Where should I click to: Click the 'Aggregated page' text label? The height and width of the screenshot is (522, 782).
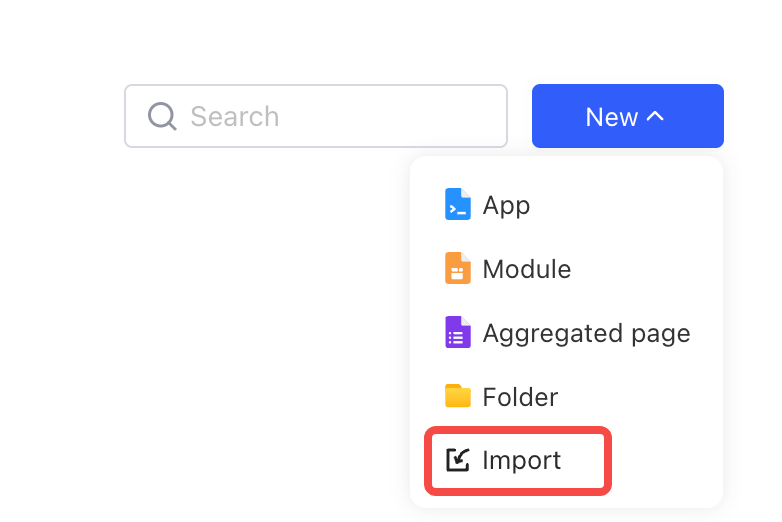click(586, 333)
